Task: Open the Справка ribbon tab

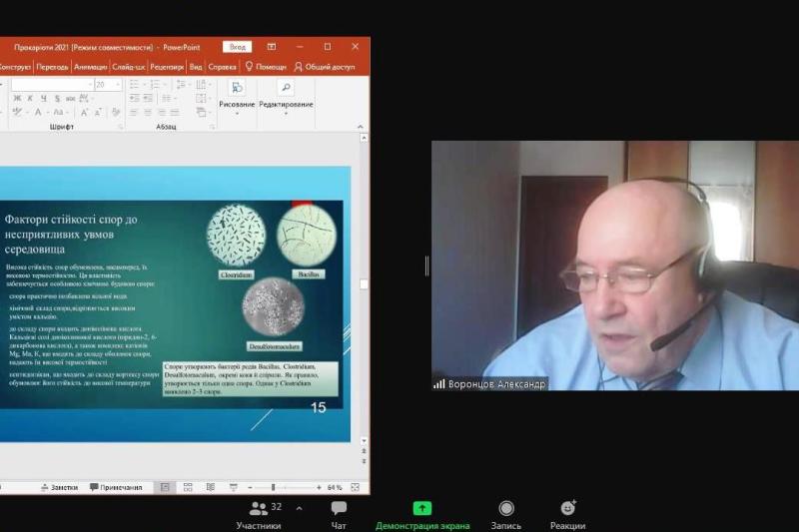Action: [x=222, y=67]
